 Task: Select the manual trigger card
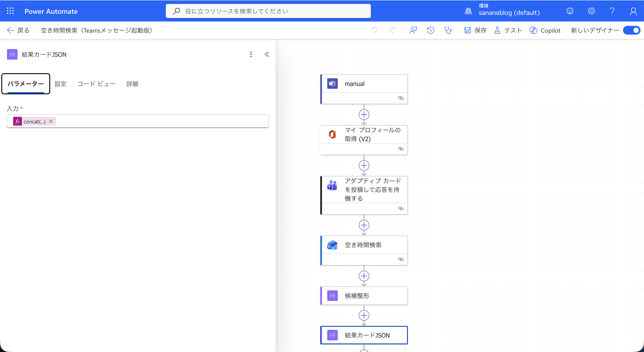click(364, 89)
